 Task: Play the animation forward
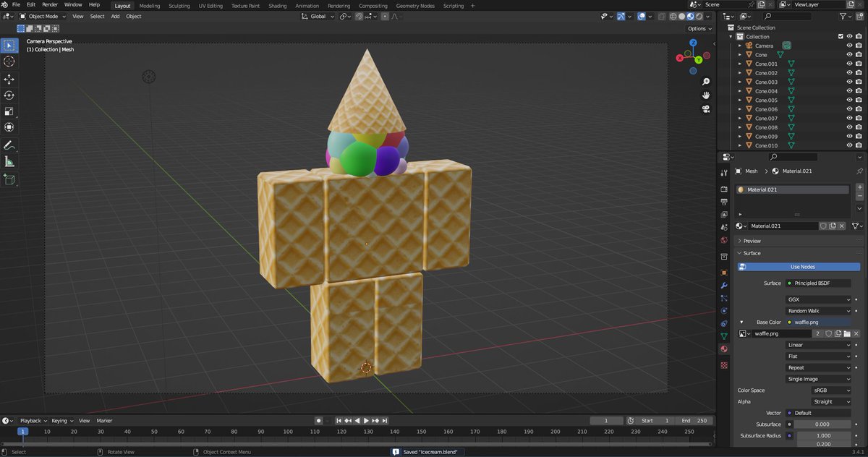click(366, 421)
